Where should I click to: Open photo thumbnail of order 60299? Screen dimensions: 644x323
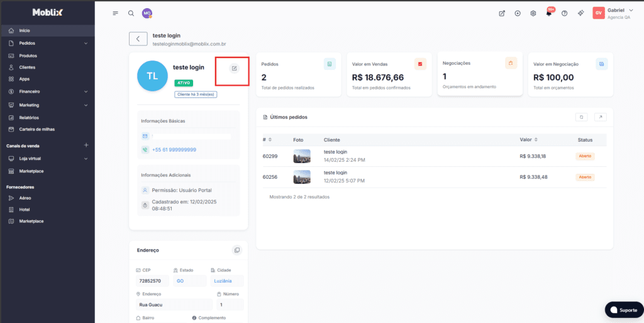click(x=302, y=156)
